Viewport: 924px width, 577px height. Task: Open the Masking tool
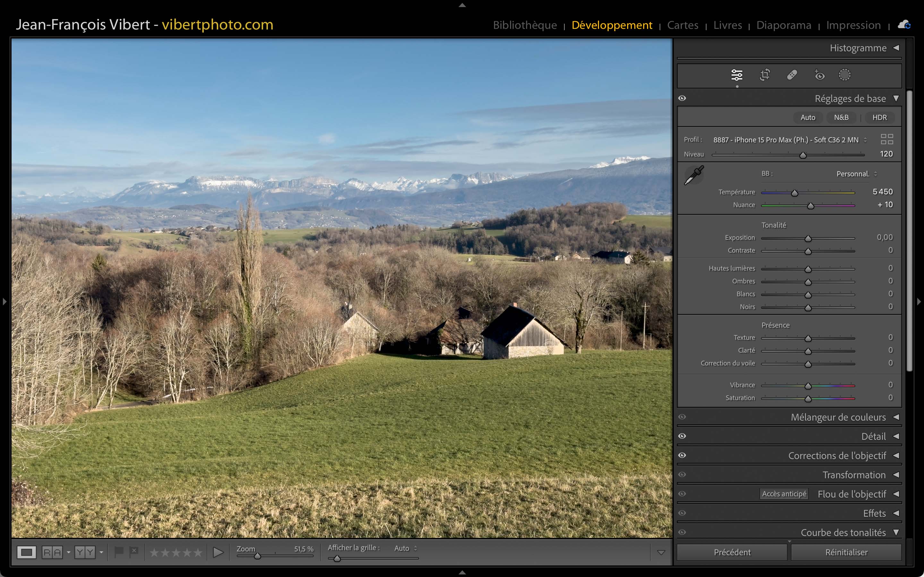point(844,75)
